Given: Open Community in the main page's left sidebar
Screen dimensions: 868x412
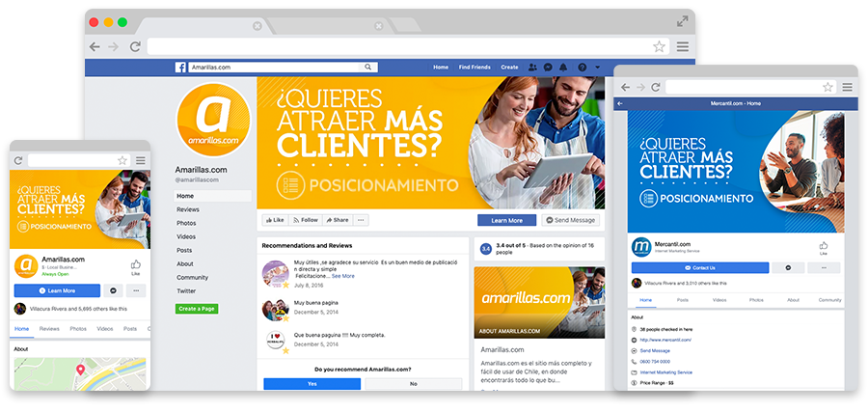Looking at the screenshot, I should click(x=192, y=278).
